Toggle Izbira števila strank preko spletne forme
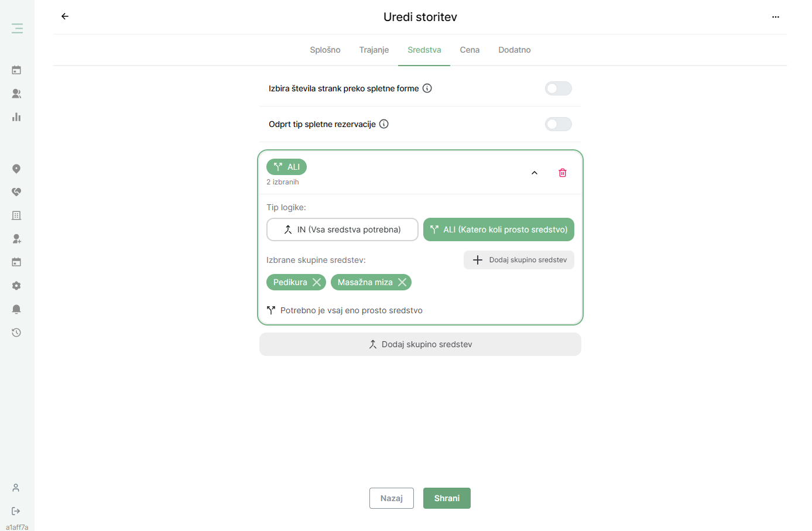The width and height of the screenshot is (812, 531). pos(558,88)
